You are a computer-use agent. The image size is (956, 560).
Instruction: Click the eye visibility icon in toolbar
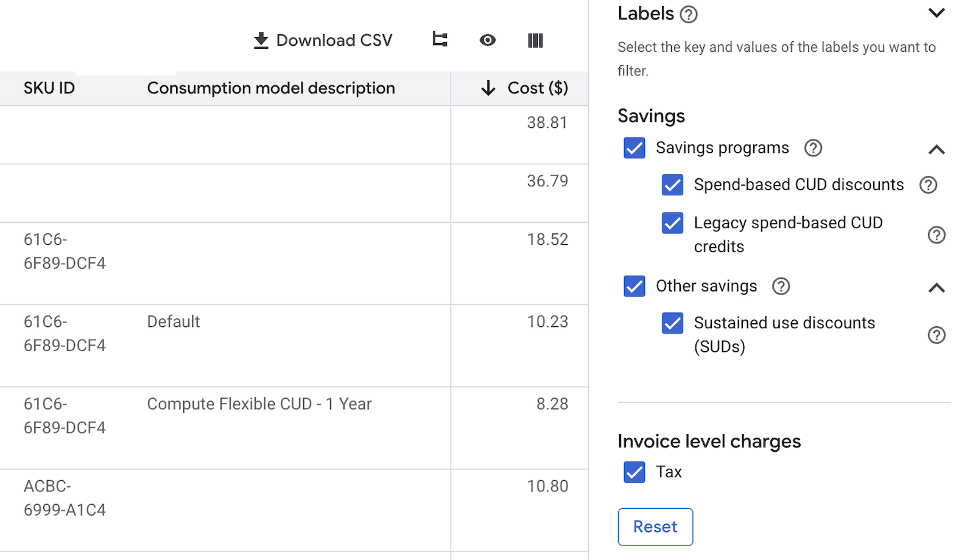click(x=487, y=40)
